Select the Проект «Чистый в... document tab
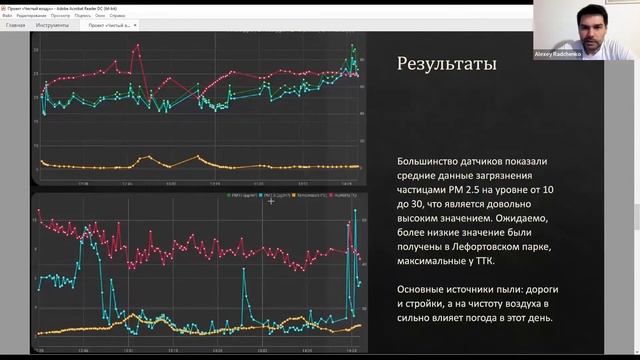Screen dimensions: 640x360 (x=109, y=25)
